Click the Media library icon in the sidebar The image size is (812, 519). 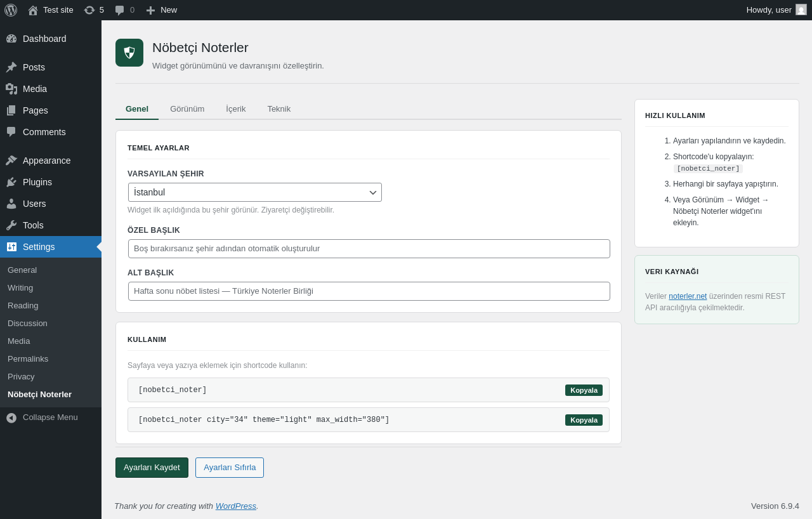(11, 89)
